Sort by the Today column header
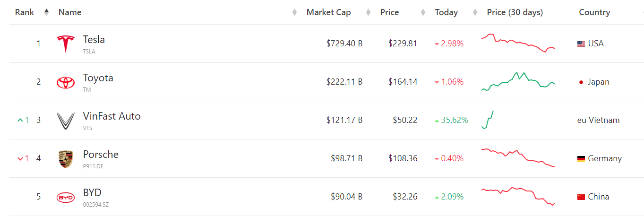This screenshot has width=644, height=217. (x=447, y=12)
